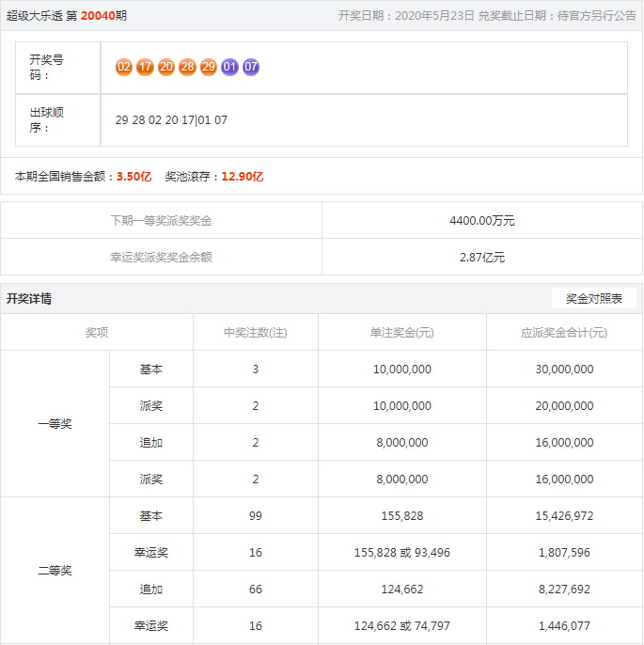The width and height of the screenshot is (644, 645).
Task: Click the winner count 3 in 一等奖 基本 row
Action: tap(256, 369)
